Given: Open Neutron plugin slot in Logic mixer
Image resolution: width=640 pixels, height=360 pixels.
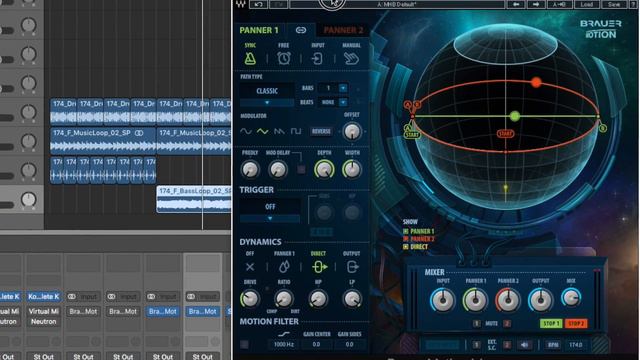Looking at the screenshot, I should pos(44,322).
